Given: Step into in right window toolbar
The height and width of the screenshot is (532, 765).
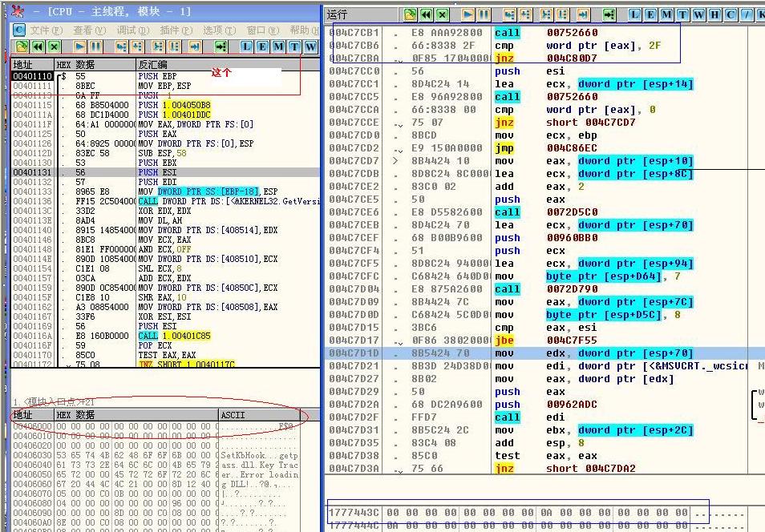Looking at the screenshot, I should 510,14.
